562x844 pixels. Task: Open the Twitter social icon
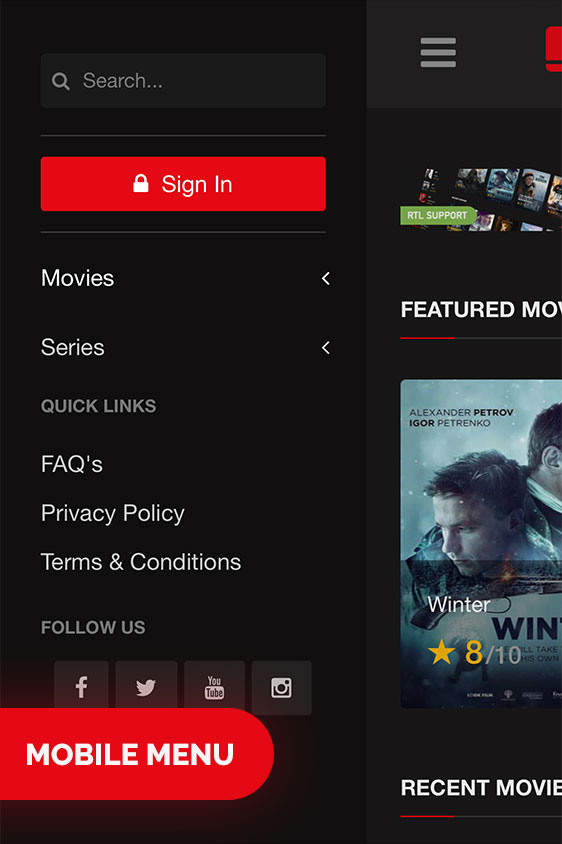pyautogui.click(x=146, y=687)
